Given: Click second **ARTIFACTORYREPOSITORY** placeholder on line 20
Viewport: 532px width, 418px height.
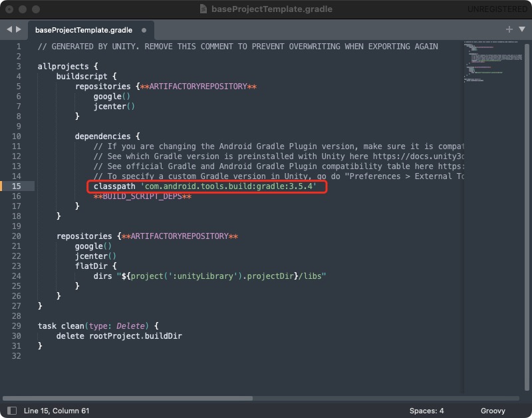Looking at the screenshot, I should pyautogui.click(x=180, y=236).
